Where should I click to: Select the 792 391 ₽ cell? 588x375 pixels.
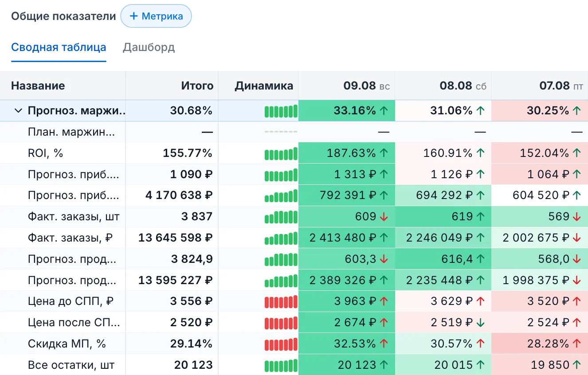coord(347,195)
